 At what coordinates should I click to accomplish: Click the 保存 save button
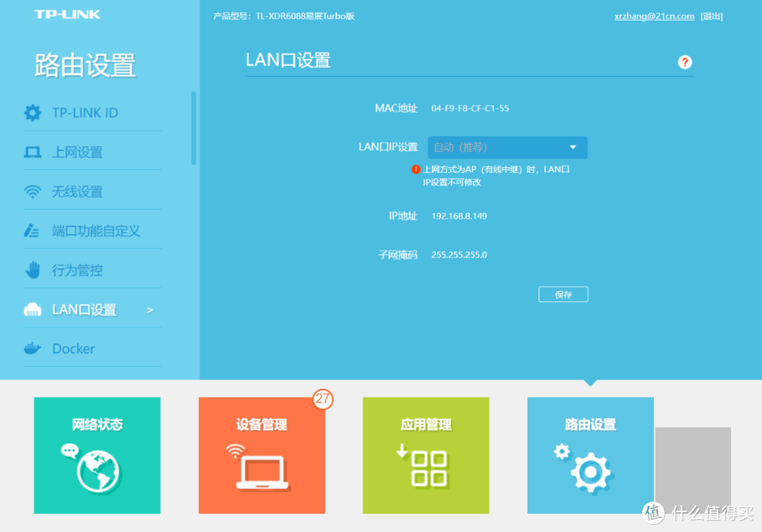pos(563,294)
